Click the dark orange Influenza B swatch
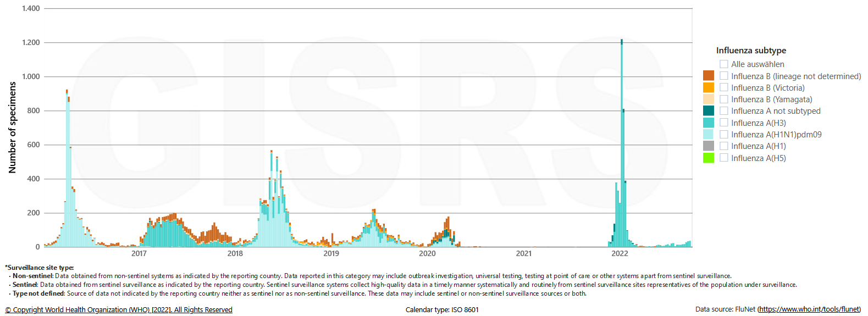This screenshot has width=868, height=316. coord(709,76)
